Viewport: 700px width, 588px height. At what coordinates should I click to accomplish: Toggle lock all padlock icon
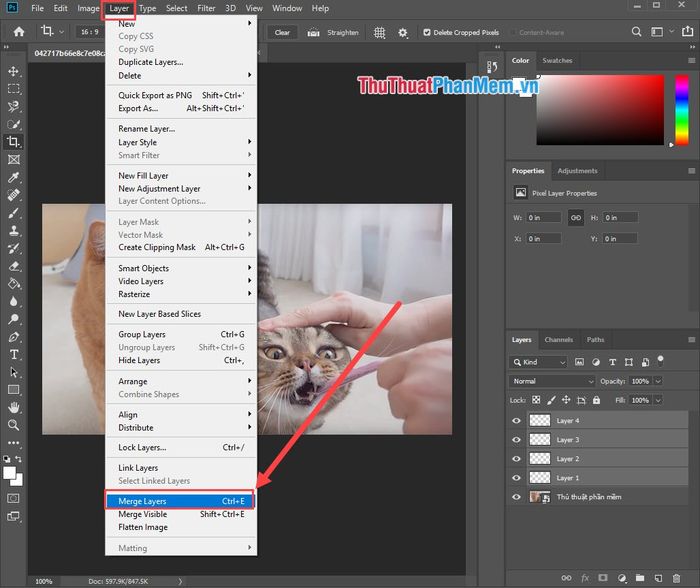(x=596, y=400)
